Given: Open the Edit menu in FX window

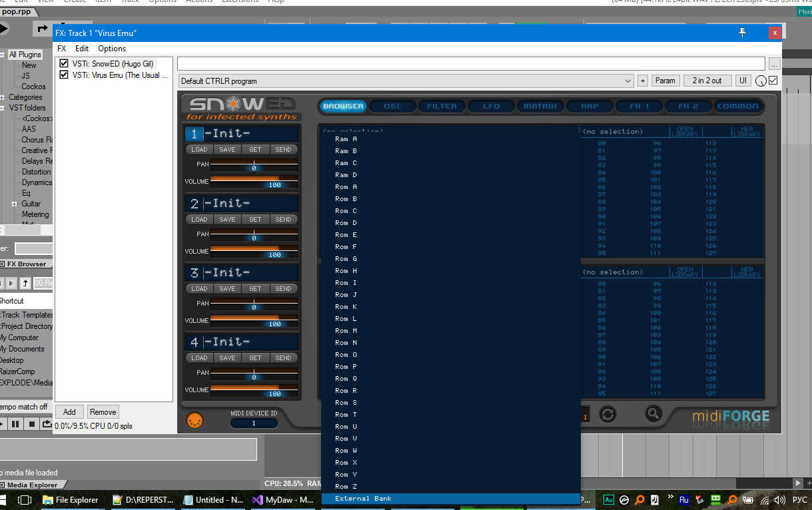Looking at the screenshot, I should coord(82,49).
